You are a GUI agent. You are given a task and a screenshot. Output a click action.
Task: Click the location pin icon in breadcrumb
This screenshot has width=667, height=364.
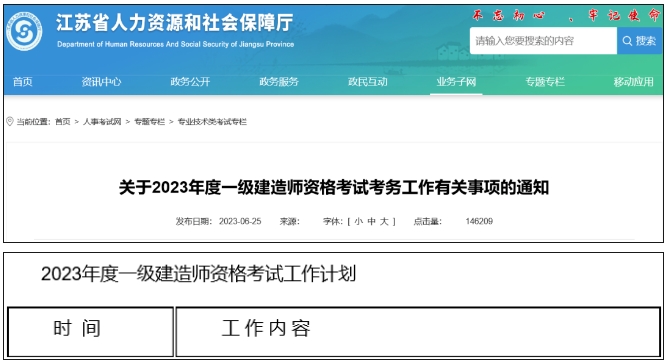[10, 122]
